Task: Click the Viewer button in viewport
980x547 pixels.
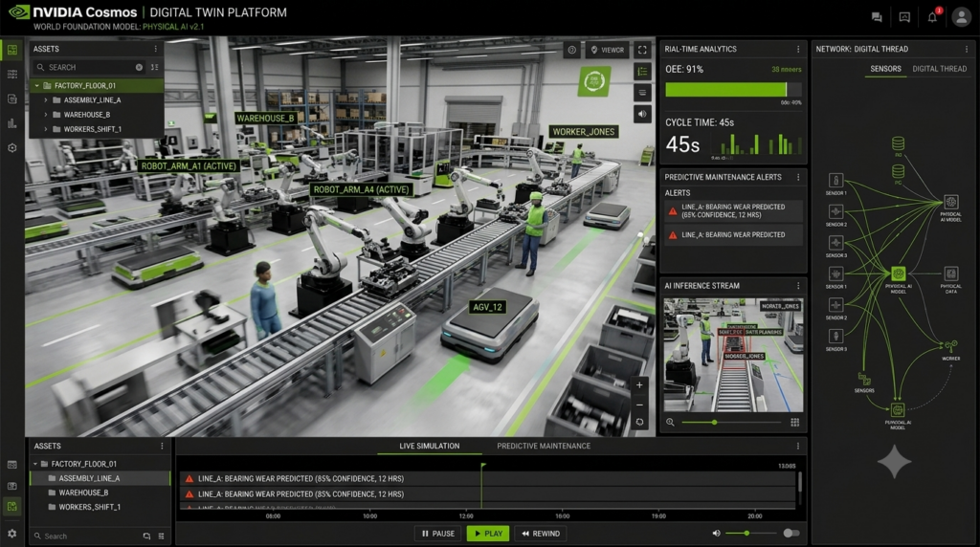Action: pyautogui.click(x=608, y=50)
